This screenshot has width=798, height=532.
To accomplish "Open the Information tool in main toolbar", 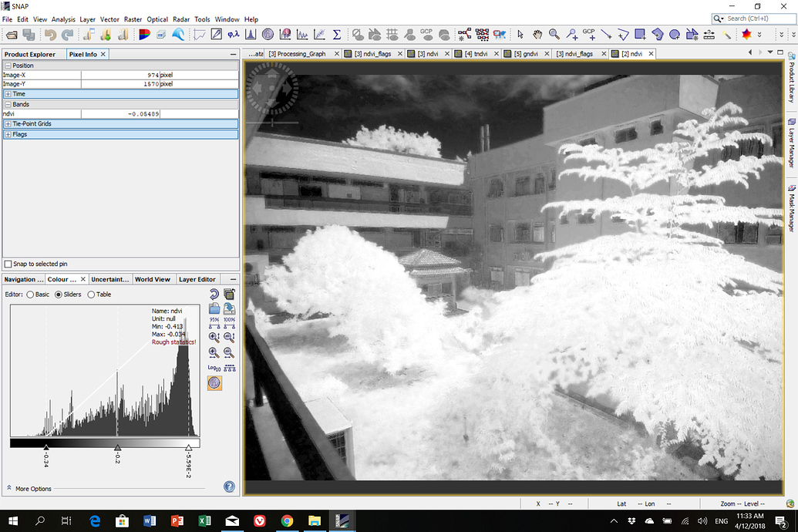I will click(x=268, y=34).
